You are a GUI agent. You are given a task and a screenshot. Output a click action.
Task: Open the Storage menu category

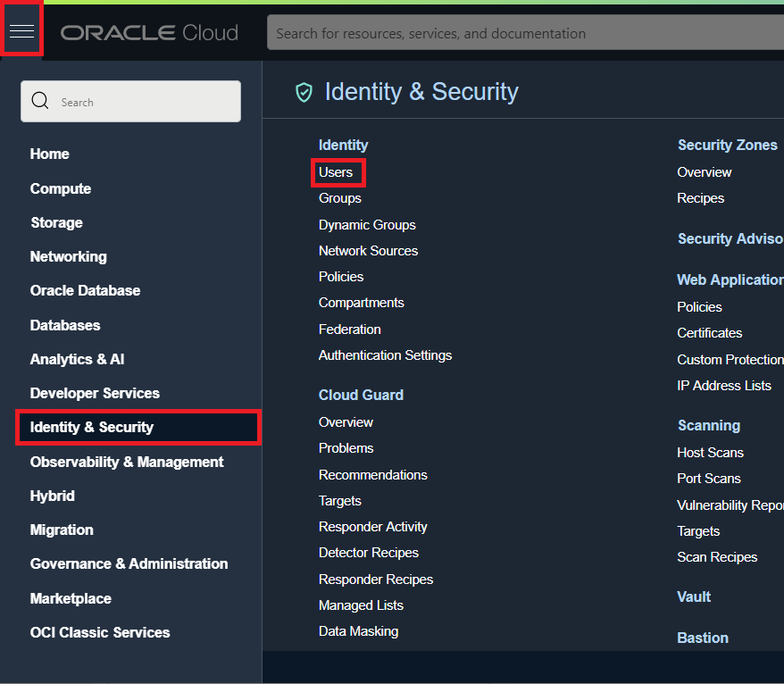coord(56,223)
